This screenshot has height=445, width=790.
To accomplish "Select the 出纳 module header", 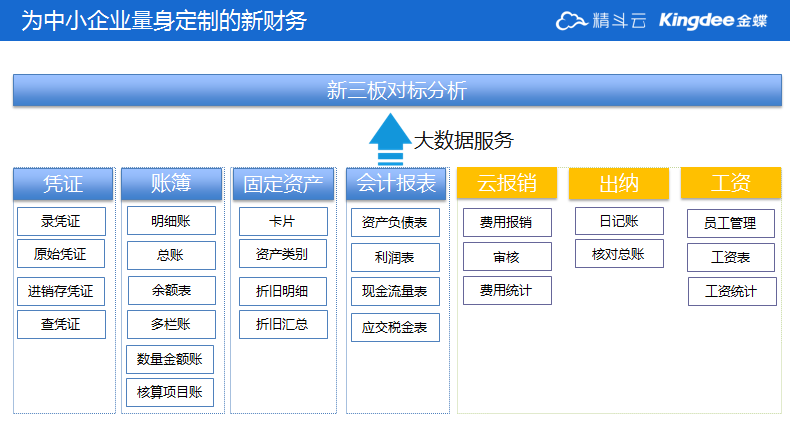I will point(619,183).
